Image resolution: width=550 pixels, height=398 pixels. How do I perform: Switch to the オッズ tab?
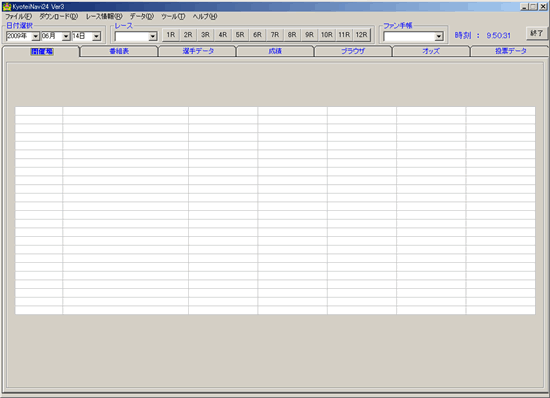click(431, 51)
